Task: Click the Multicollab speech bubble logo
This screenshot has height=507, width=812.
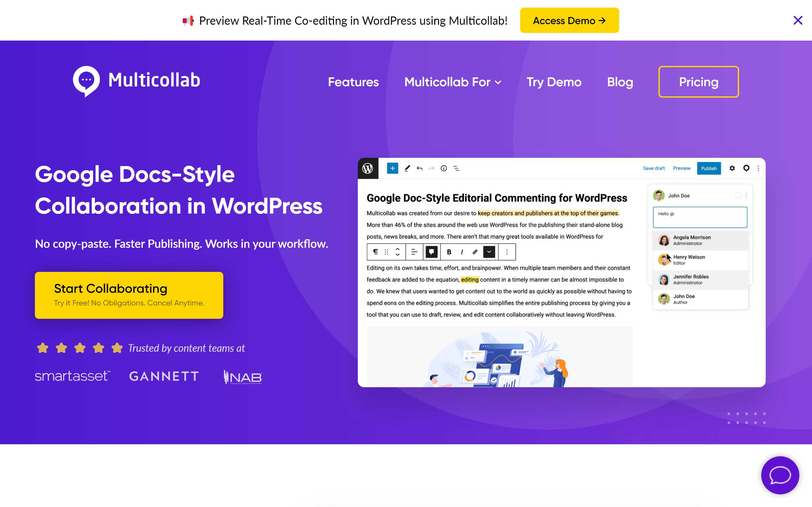Action: point(87,81)
